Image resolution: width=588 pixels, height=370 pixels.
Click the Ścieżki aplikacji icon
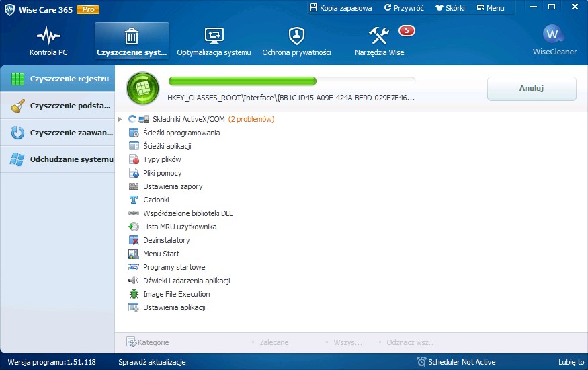click(x=134, y=146)
